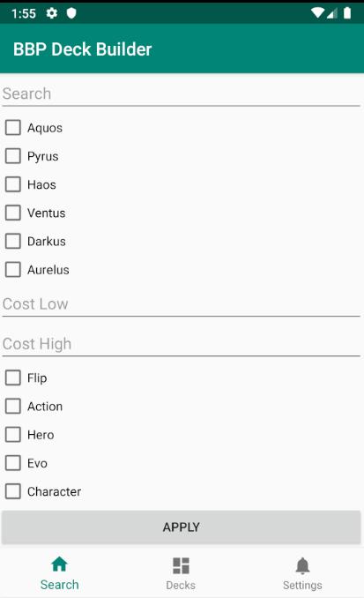Focus the Search text field

[x=181, y=93]
